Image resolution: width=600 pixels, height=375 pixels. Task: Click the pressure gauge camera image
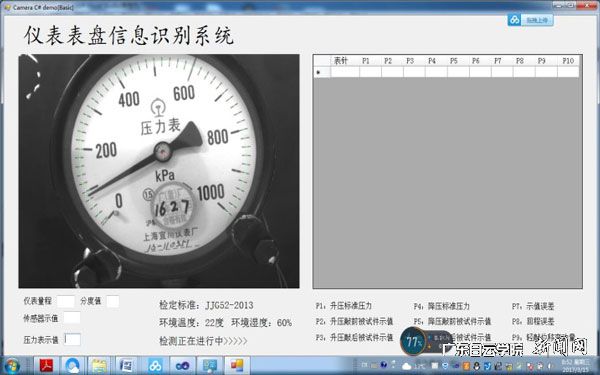[x=159, y=171]
